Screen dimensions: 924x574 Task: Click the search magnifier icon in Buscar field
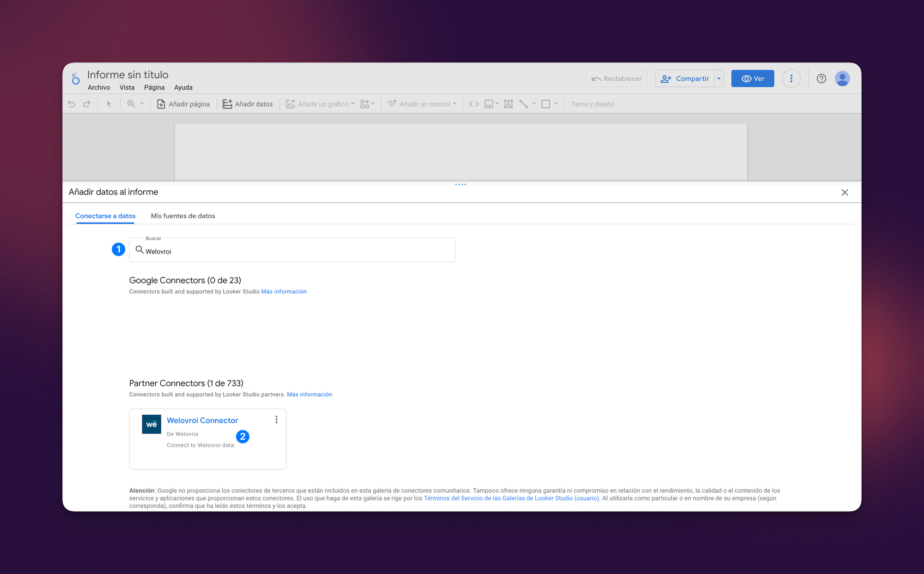(139, 250)
